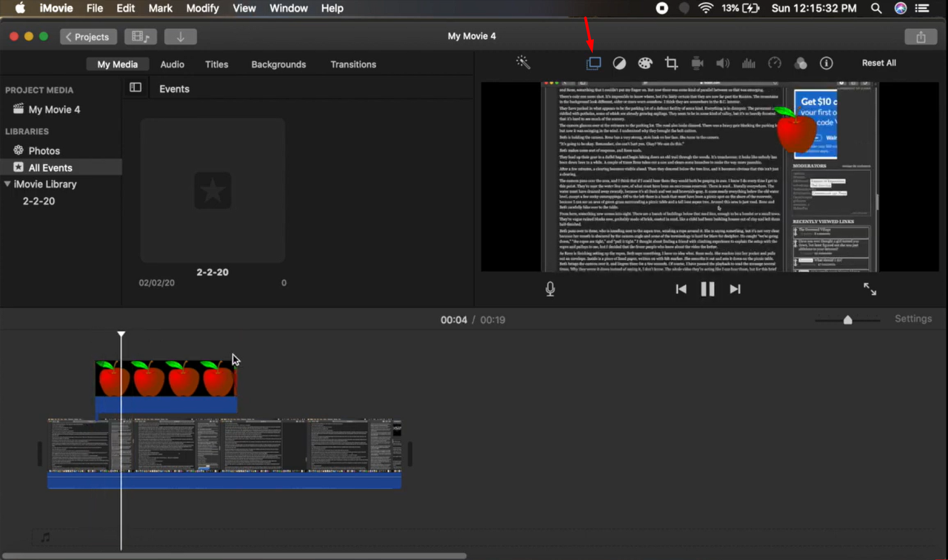Enter fullscreen playback
The image size is (948, 560).
(869, 289)
